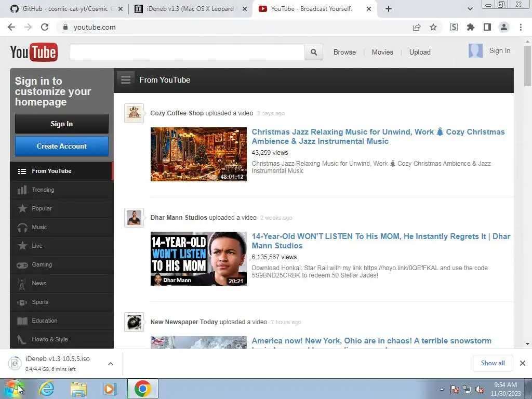Open the America now! snowstorm video link
Screen dimensions: 532x399
pyautogui.click(x=371, y=342)
